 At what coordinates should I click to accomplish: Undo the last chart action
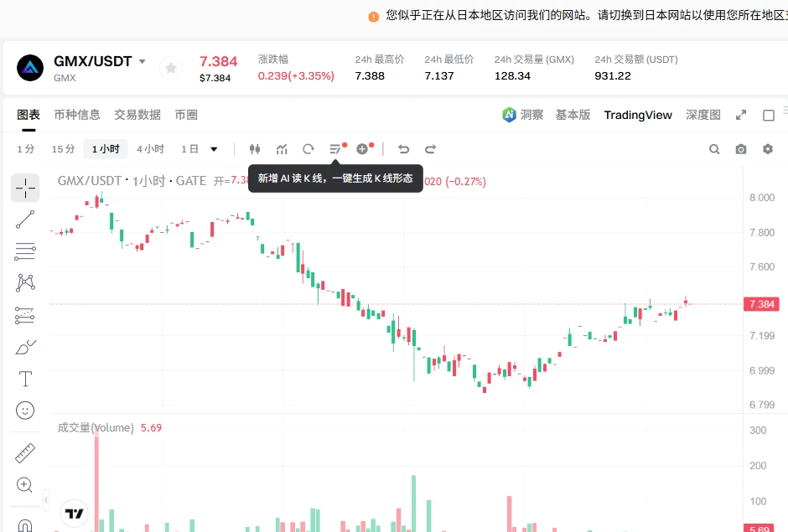click(403, 148)
